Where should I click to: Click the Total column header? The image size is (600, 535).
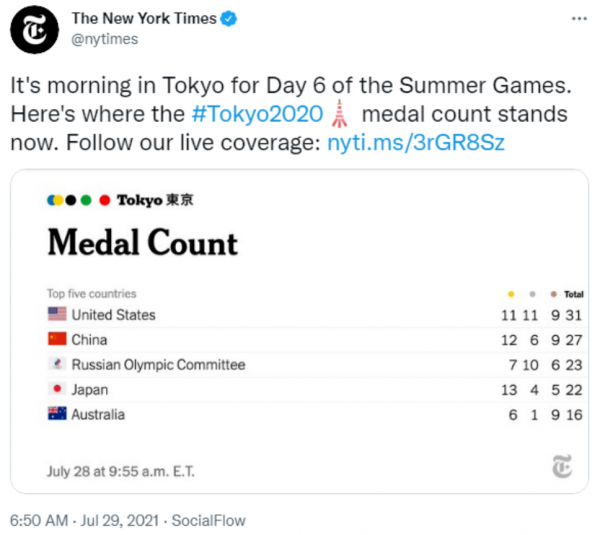pyautogui.click(x=573, y=295)
